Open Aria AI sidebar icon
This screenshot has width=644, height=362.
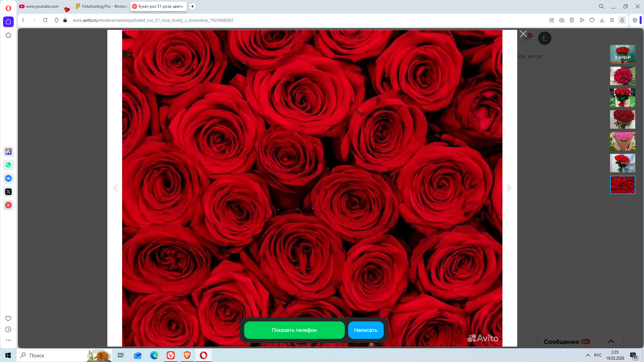8,152
